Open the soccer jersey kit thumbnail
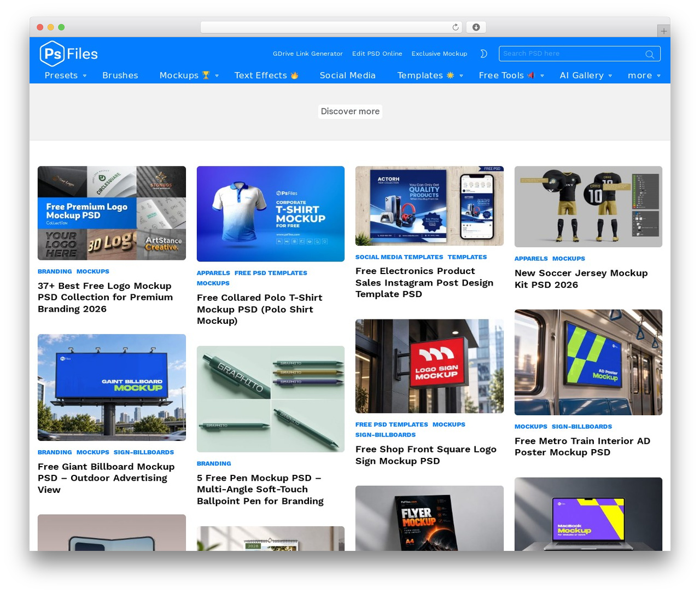 tap(588, 207)
